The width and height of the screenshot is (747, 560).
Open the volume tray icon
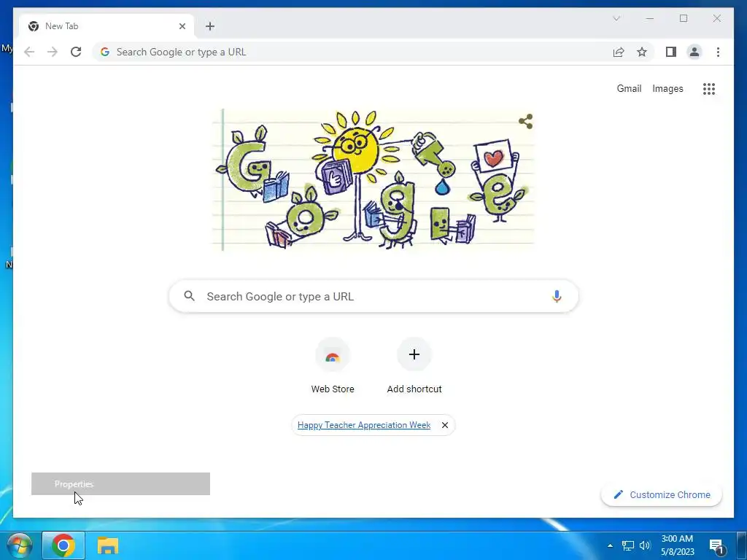click(x=645, y=545)
